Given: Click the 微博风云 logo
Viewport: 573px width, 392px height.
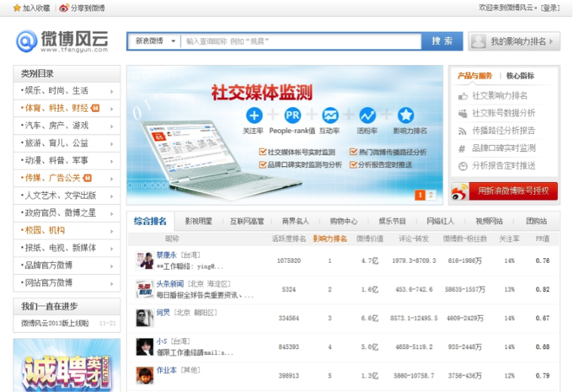Looking at the screenshot, I should click(62, 41).
